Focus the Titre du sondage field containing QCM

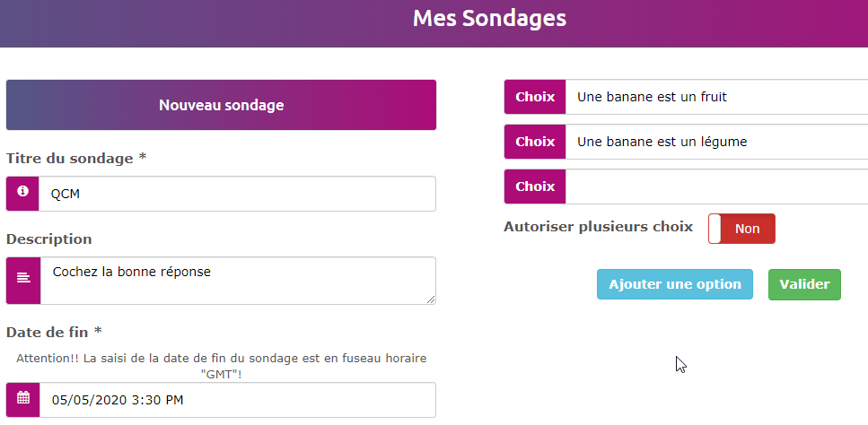tap(237, 194)
